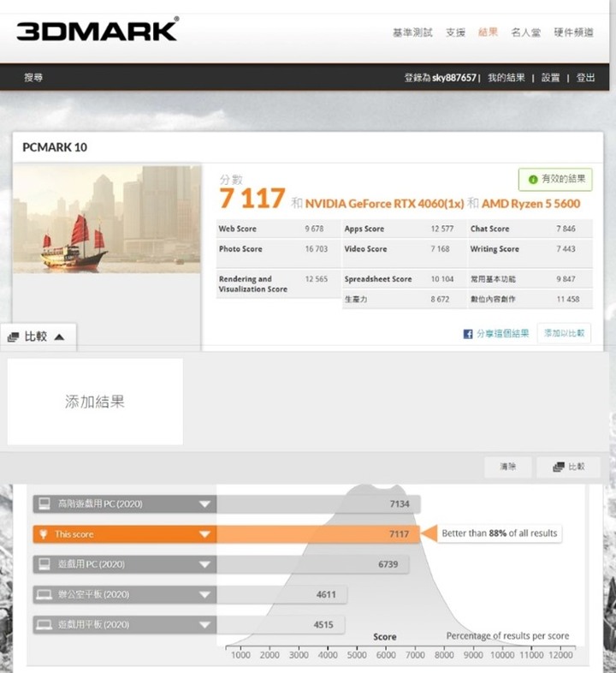Click 登出 to log out
Viewport: 616px width, 673px height.
pyautogui.click(x=585, y=78)
